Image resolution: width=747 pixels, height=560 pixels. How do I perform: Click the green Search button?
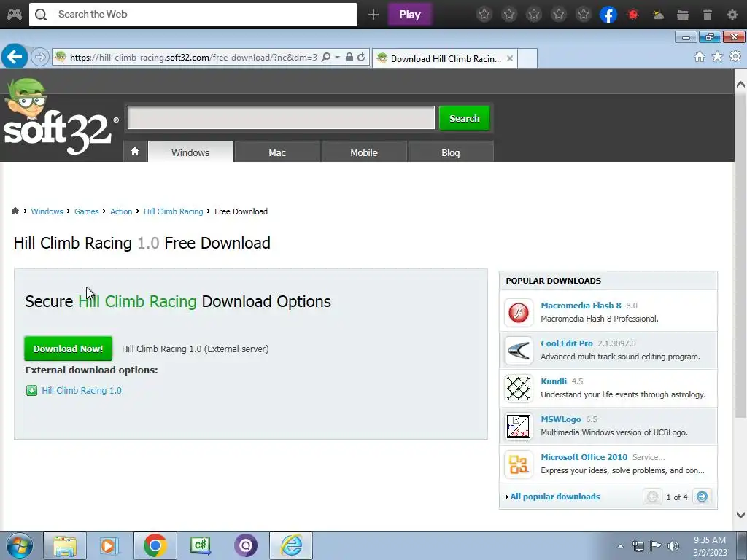click(465, 118)
